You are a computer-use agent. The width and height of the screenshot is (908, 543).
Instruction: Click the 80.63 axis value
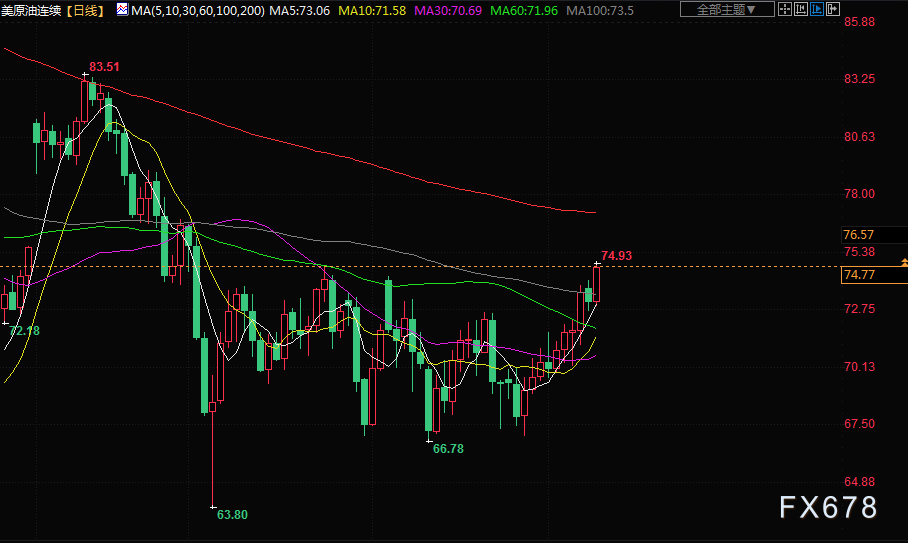click(x=859, y=137)
